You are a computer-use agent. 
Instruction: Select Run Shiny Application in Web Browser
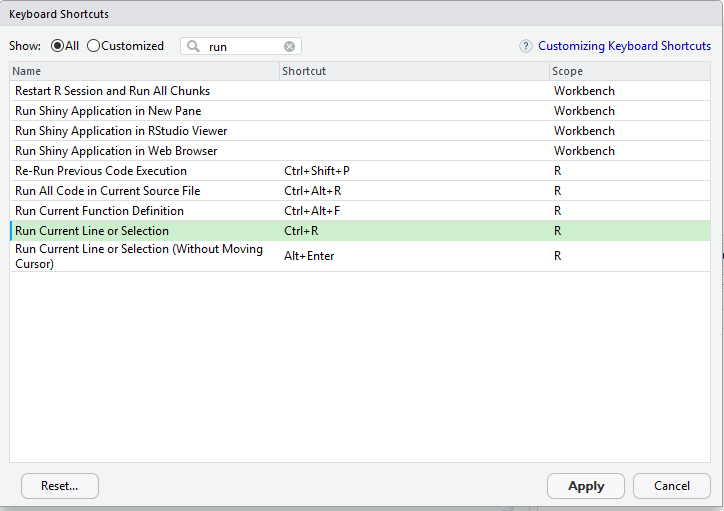point(116,151)
